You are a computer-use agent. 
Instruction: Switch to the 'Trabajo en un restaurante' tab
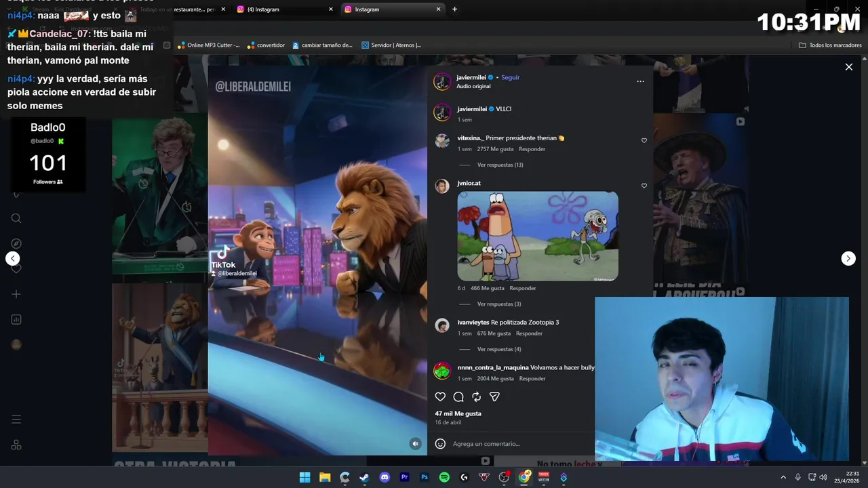(x=178, y=9)
